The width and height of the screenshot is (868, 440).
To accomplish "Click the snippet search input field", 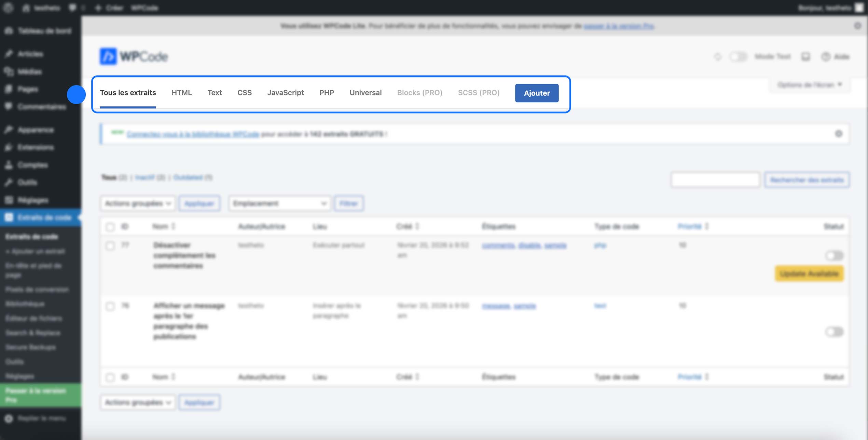I will (715, 180).
